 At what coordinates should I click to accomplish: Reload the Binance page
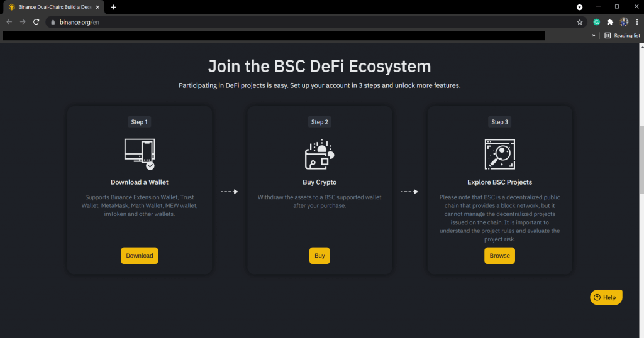point(36,22)
